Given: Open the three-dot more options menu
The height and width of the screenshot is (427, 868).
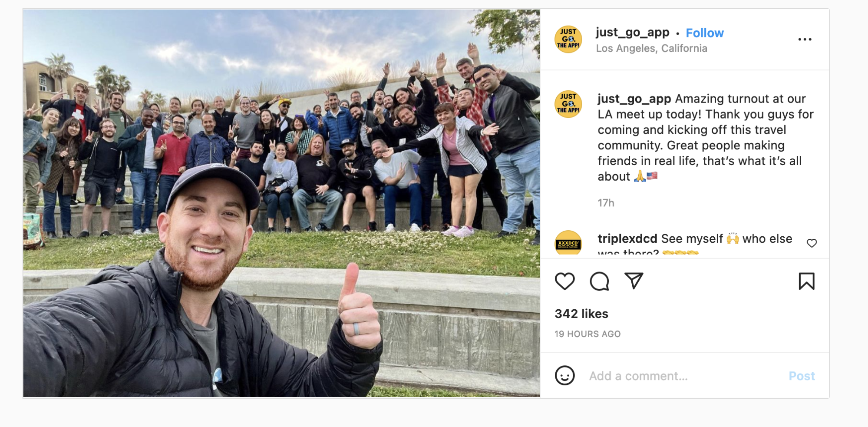Looking at the screenshot, I should pos(805,40).
